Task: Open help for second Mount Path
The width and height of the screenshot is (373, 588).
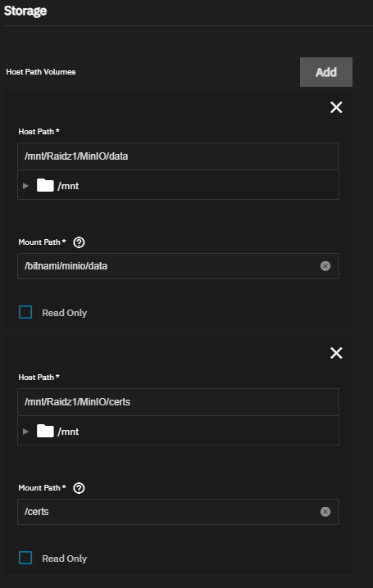Action: [79, 488]
